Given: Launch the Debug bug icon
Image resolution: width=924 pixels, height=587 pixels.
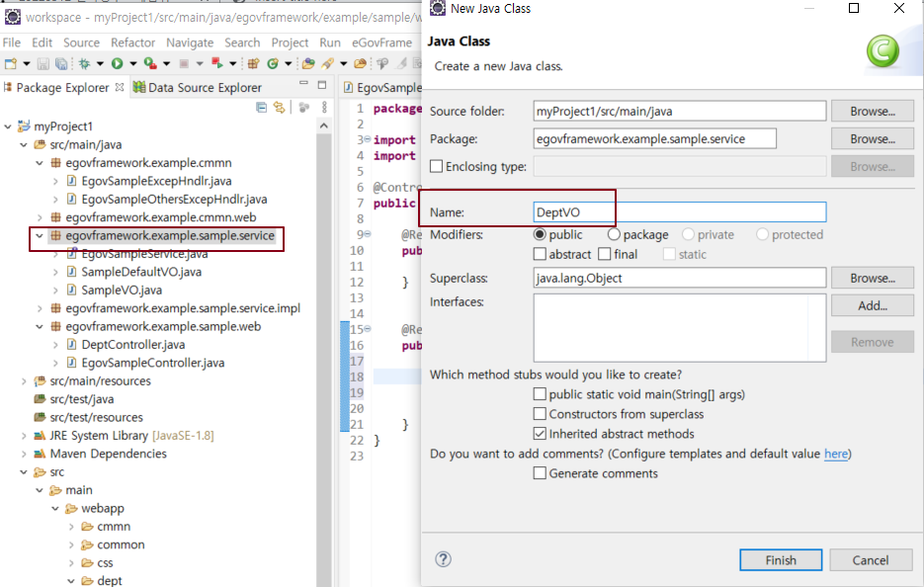Looking at the screenshot, I should [x=84, y=63].
